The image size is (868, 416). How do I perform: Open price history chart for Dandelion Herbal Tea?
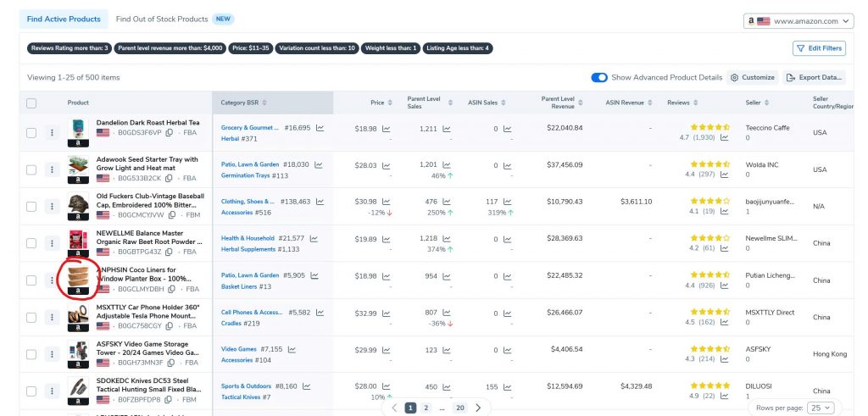pos(387,129)
